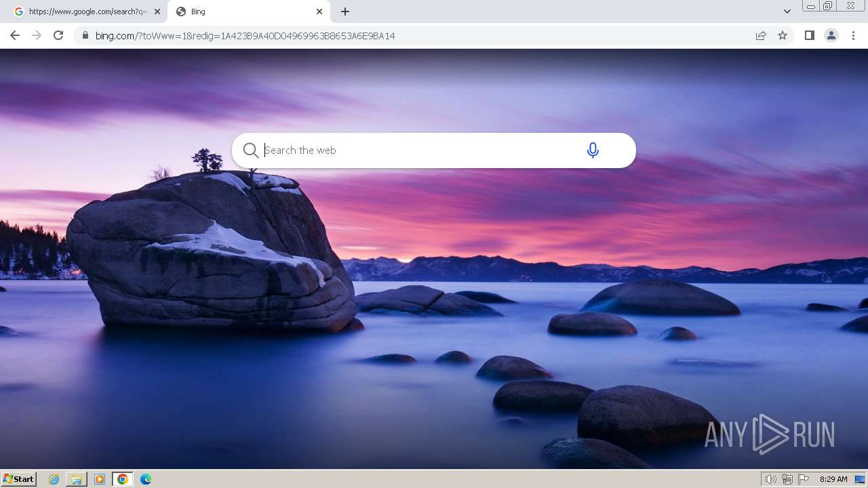Open the Windows Start menu
This screenshot has height=488, width=868.
19,479
